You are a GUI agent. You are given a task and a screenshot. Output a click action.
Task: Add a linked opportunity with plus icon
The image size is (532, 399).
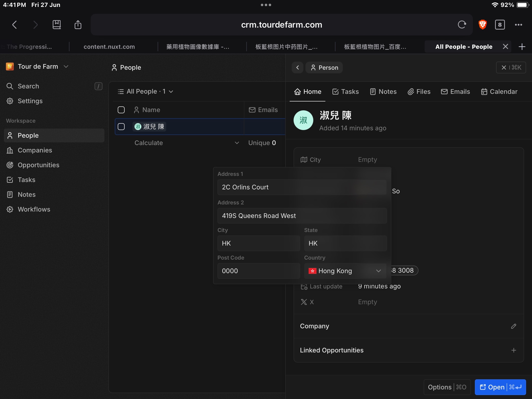[x=514, y=350]
